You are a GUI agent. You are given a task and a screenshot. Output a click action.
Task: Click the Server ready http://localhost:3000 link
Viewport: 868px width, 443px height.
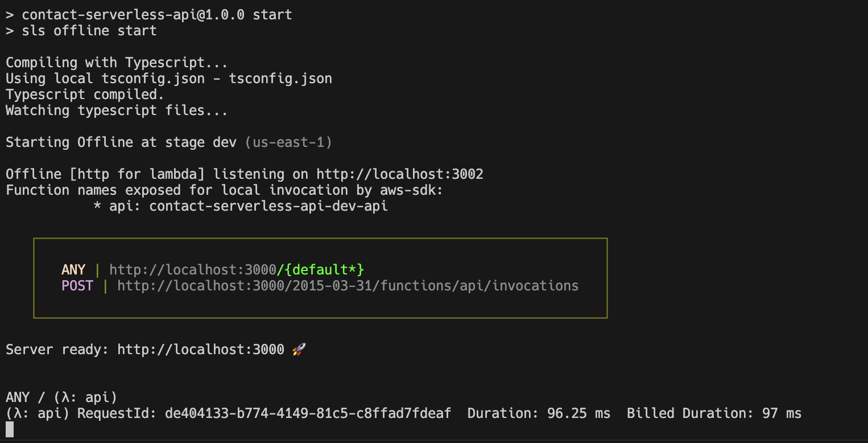point(201,350)
